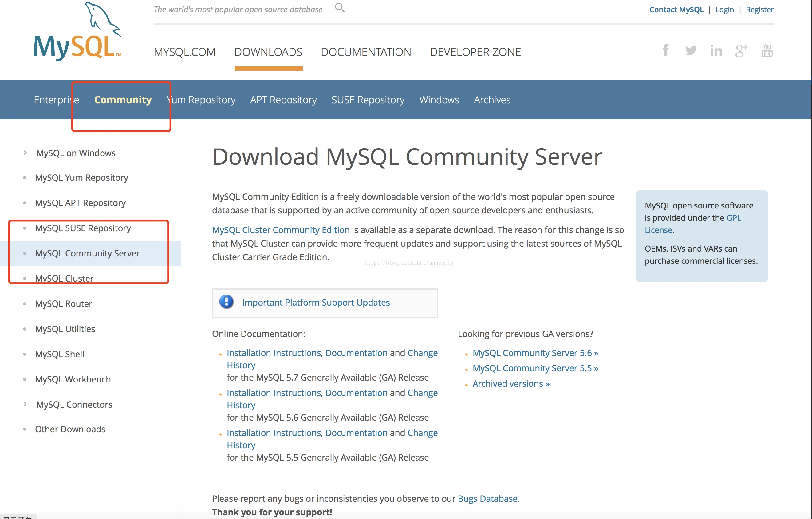This screenshot has width=812, height=519.
Task: Click the blue exclamation info icon
Action: (227, 302)
